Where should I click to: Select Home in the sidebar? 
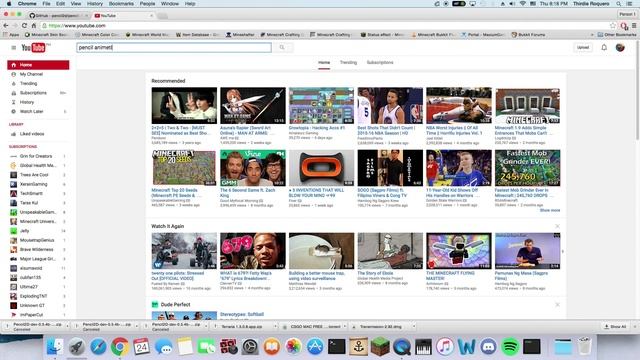38,65
